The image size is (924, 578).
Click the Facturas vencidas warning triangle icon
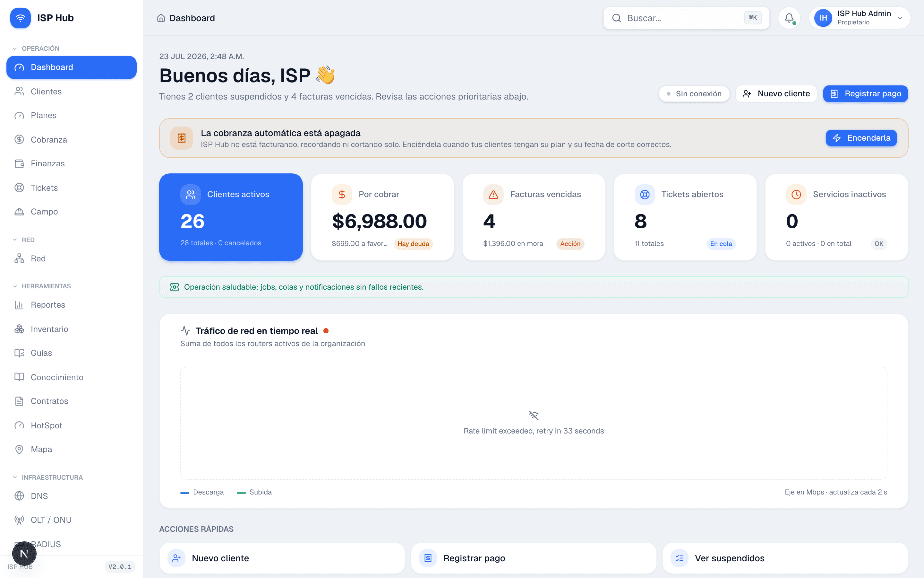(x=493, y=195)
